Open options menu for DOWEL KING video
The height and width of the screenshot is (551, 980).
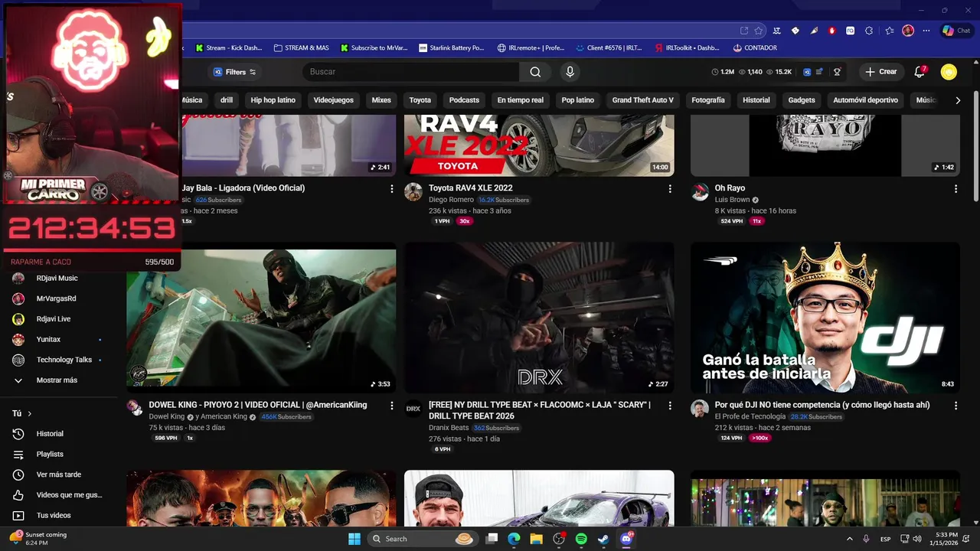pos(392,406)
